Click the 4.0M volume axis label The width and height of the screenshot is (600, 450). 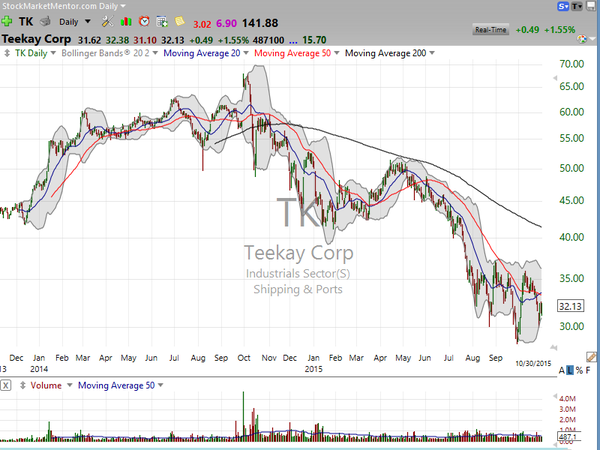567,399
